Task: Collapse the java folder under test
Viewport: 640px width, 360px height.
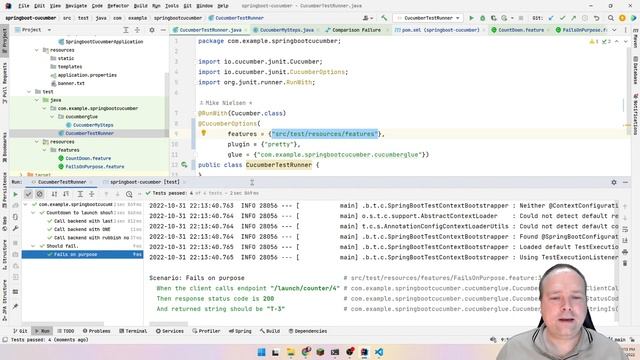Action: pyautogui.click(x=37, y=100)
